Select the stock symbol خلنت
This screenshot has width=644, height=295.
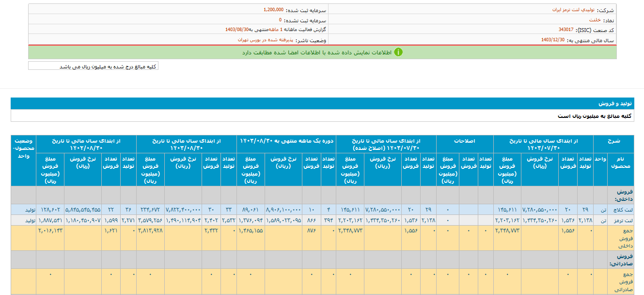click(x=595, y=20)
